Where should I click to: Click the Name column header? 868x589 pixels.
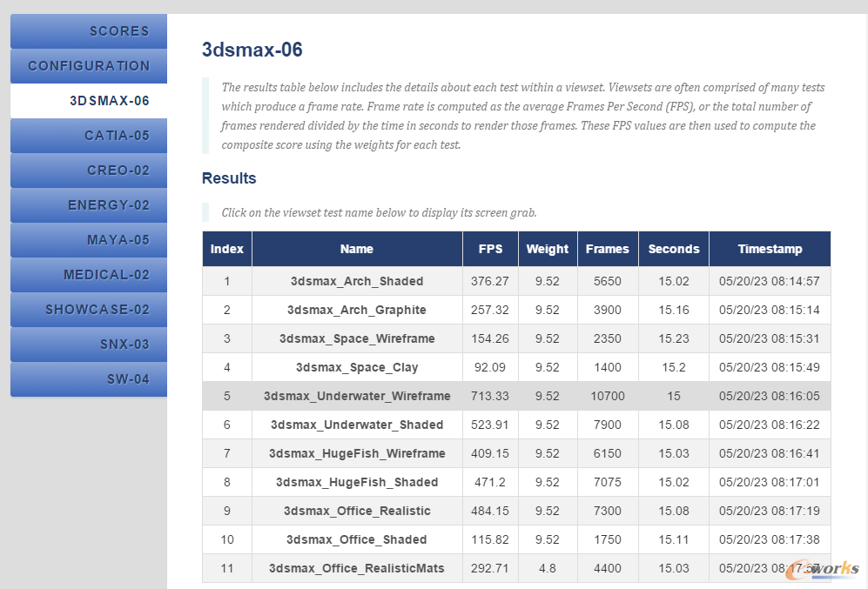(357, 249)
